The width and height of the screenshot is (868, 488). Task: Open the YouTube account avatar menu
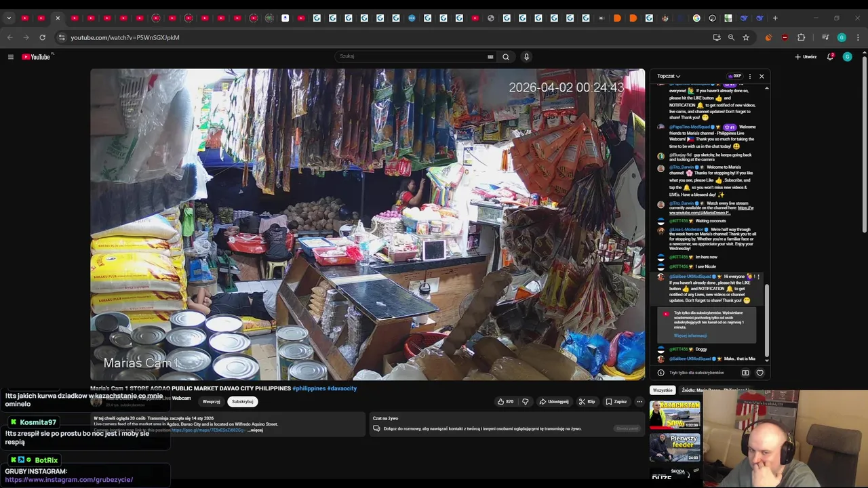(x=847, y=57)
